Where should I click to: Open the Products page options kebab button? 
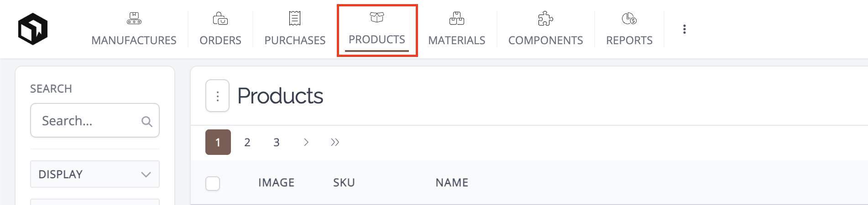click(x=217, y=96)
